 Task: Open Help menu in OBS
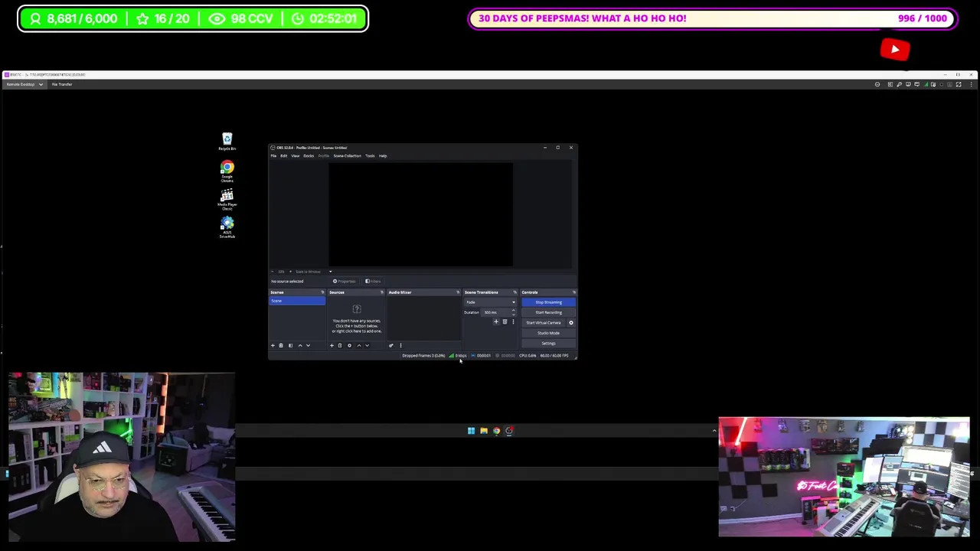point(383,156)
